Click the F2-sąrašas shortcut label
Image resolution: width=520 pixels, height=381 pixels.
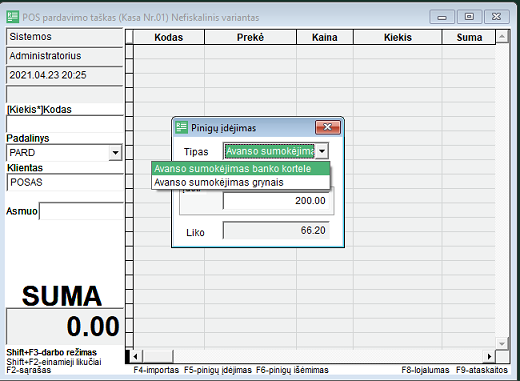[x=29, y=370]
